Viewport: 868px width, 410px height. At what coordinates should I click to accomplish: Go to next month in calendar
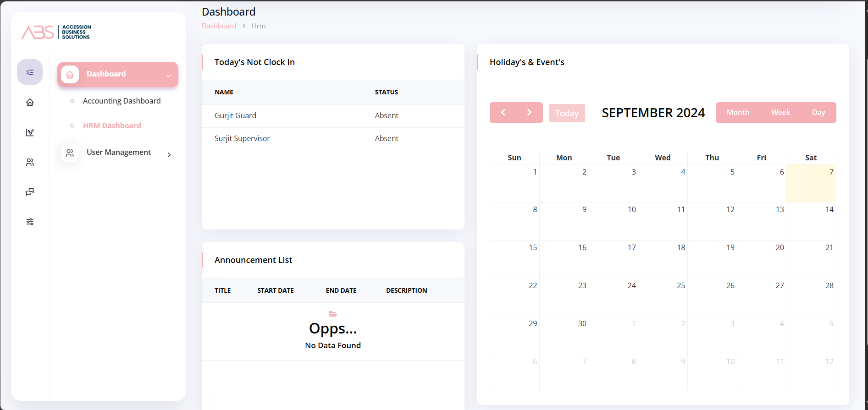coord(529,113)
